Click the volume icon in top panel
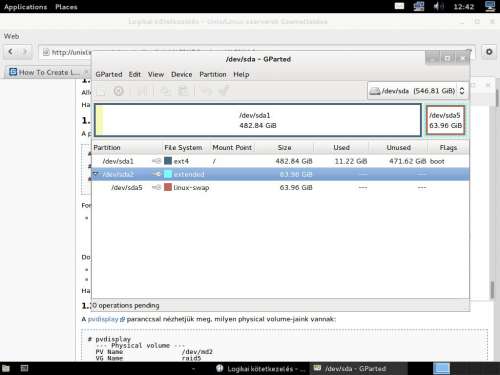Viewport: 500px width, 375px height. [438, 6]
